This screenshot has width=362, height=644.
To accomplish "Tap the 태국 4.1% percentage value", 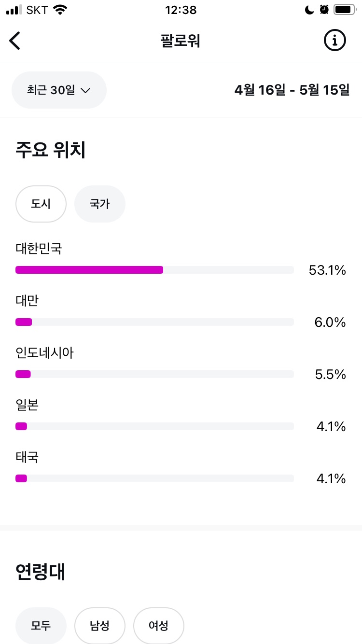I will pos(331,479).
